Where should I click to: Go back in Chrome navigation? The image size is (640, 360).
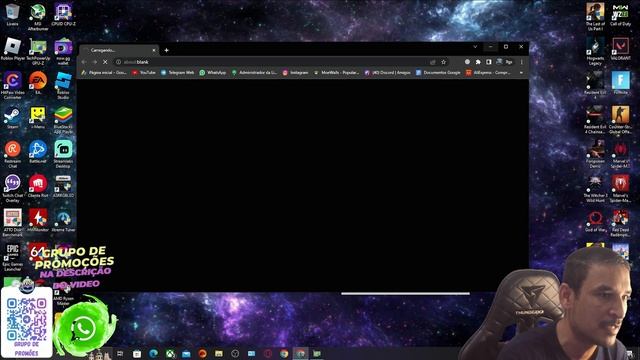84,62
